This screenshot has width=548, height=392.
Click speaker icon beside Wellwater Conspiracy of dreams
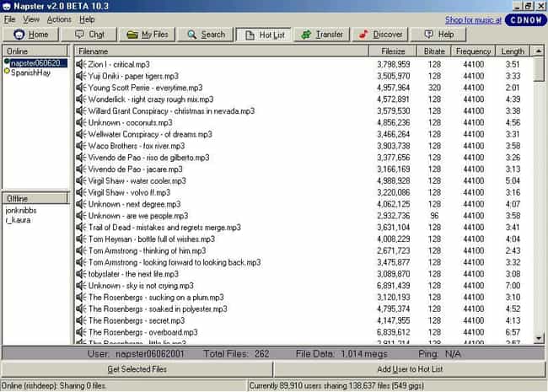(x=81, y=134)
